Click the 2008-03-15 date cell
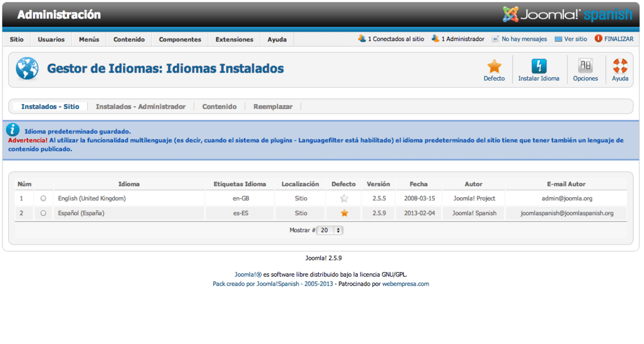Image resolution: width=644 pixels, height=344 pixels. click(x=419, y=198)
